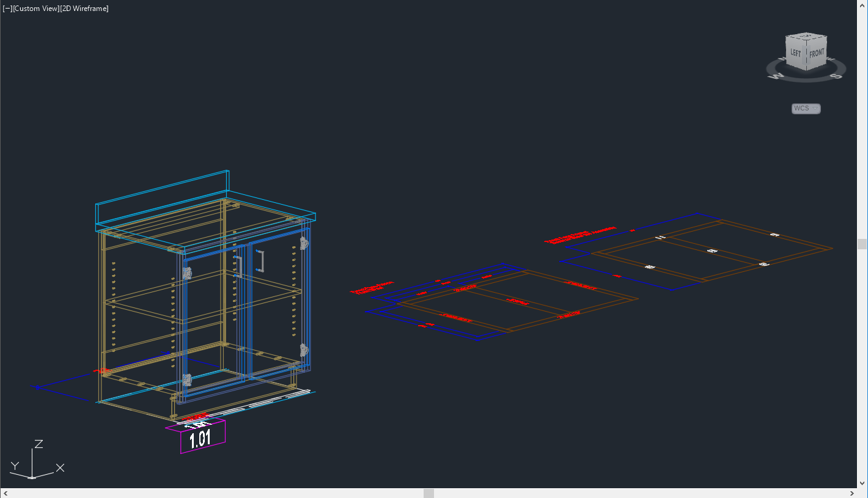Click the LEFT face of the ViewCube
Screen dimensions: 868x498
click(795, 53)
